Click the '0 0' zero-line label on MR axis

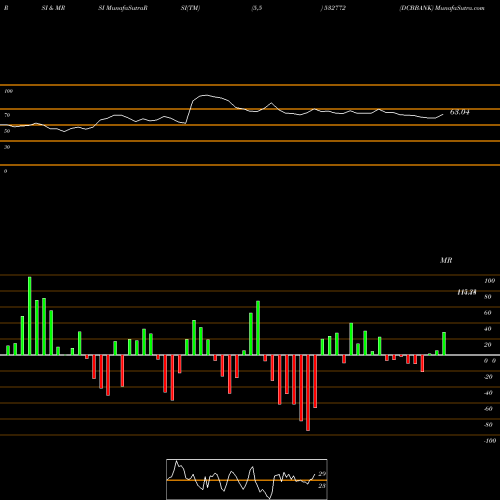(x=490, y=361)
